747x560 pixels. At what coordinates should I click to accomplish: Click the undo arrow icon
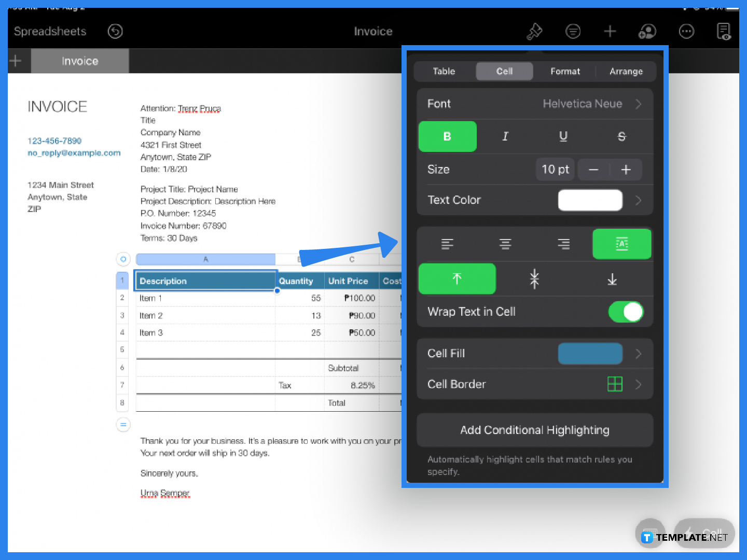click(115, 32)
